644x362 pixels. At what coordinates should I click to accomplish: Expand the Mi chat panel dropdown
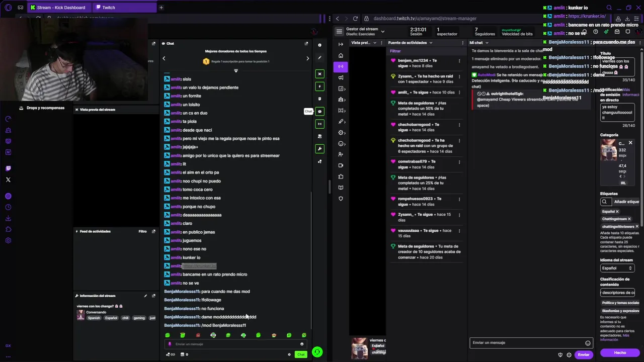coord(486,43)
